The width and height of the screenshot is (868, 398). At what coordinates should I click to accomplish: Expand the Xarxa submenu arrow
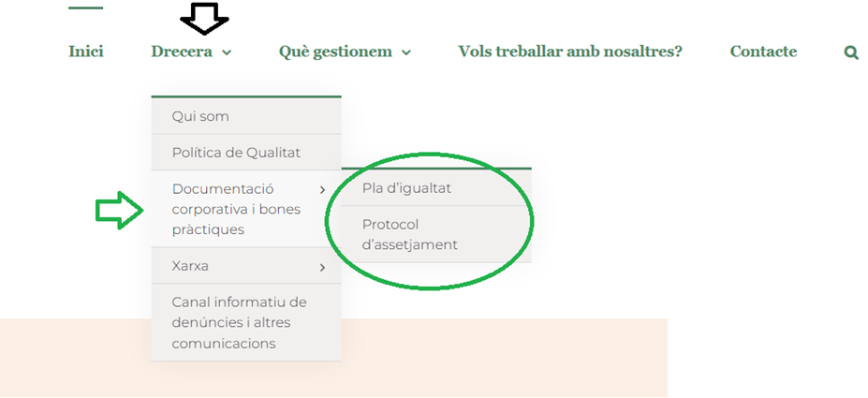pyautogui.click(x=322, y=268)
